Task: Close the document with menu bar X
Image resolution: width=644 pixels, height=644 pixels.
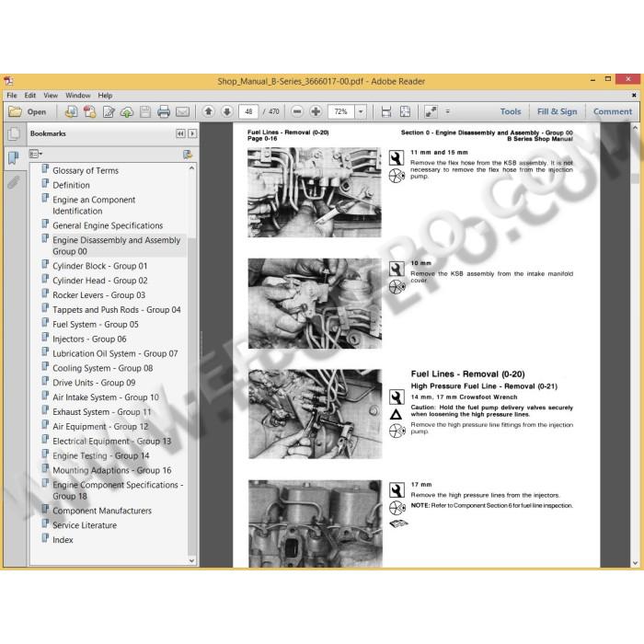Action: click(634, 96)
